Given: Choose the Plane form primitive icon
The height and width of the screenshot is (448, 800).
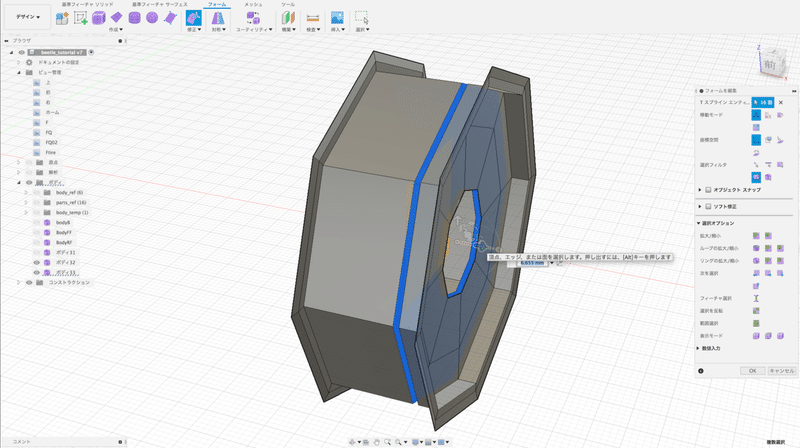Looking at the screenshot, I should 116,18.
